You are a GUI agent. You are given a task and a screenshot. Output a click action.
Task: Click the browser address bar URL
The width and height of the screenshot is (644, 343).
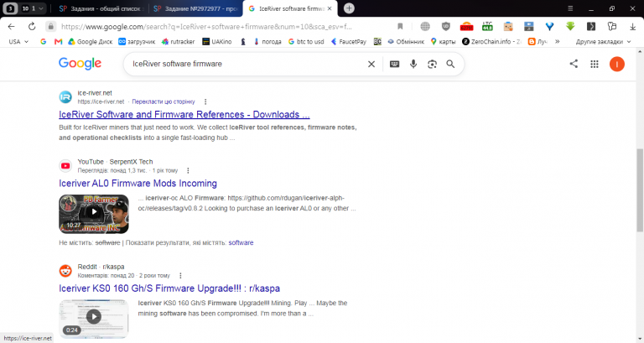(x=206, y=27)
